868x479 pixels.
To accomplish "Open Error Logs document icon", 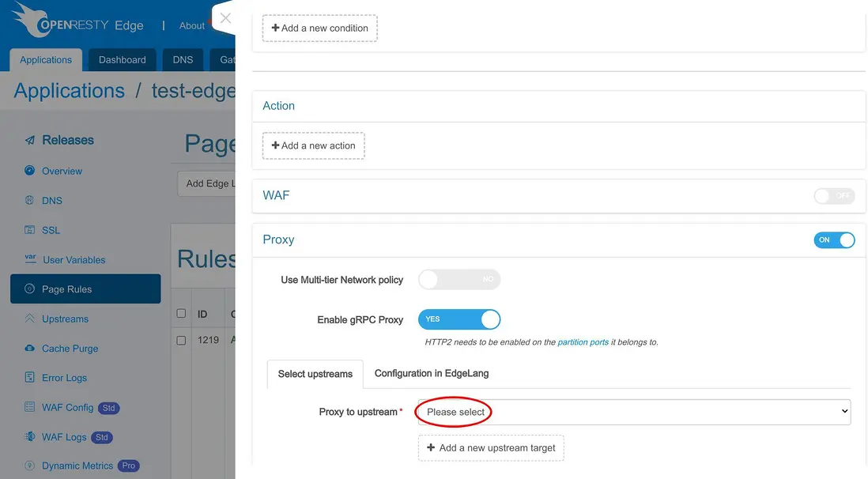I will point(30,377).
